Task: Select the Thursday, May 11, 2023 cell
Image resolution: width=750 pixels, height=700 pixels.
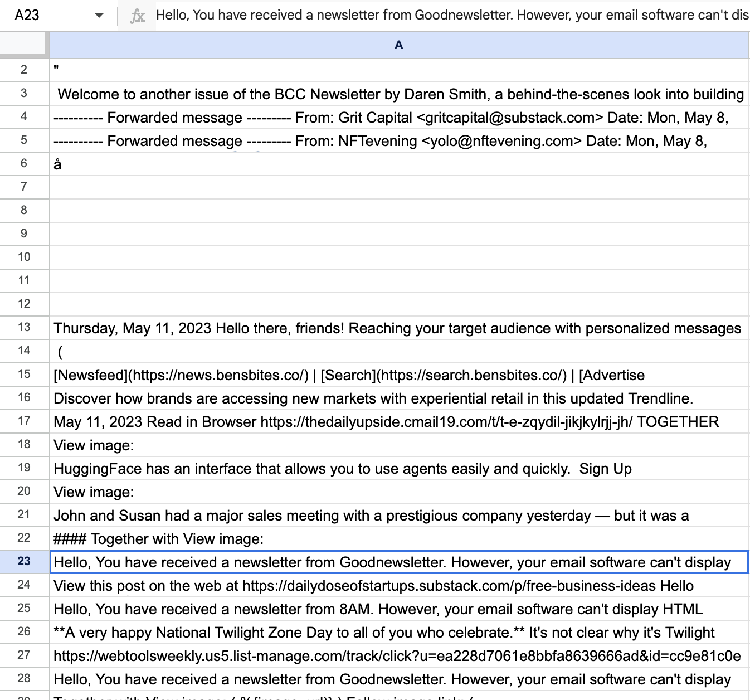Action: click(399, 328)
